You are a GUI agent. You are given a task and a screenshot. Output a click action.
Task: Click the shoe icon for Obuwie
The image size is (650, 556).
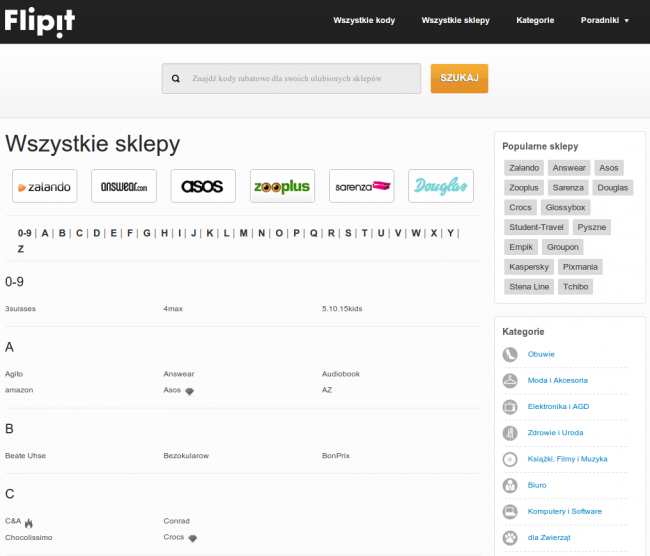pos(510,354)
